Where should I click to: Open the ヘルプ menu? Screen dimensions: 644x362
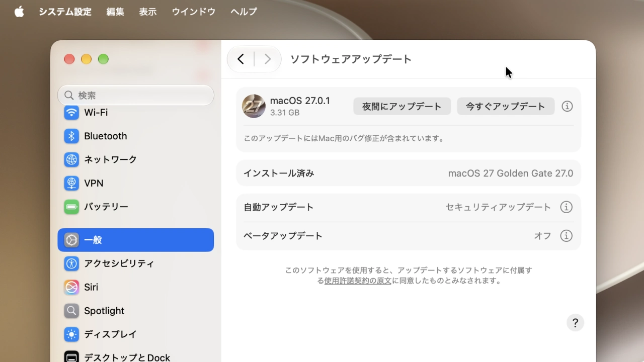[244, 12]
